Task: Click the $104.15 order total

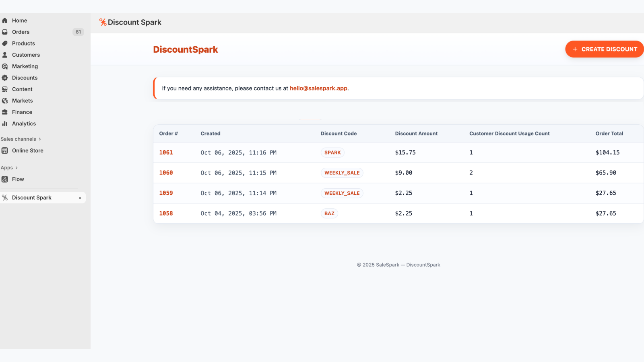Action: [607, 152]
